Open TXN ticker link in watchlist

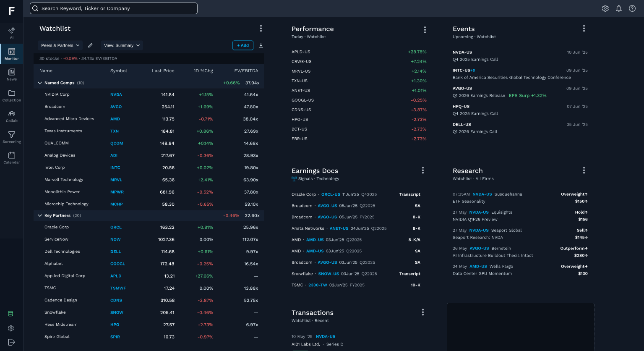(x=115, y=131)
